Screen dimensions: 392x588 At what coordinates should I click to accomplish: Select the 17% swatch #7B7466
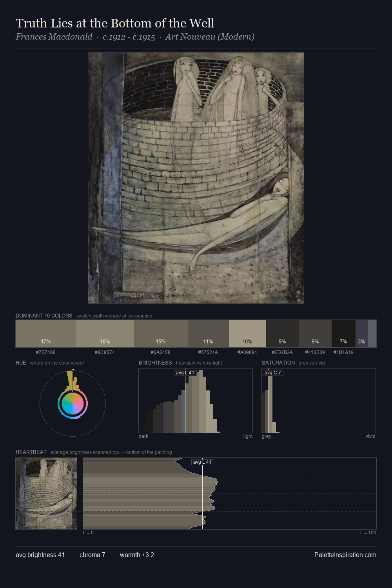(x=46, y=334)
